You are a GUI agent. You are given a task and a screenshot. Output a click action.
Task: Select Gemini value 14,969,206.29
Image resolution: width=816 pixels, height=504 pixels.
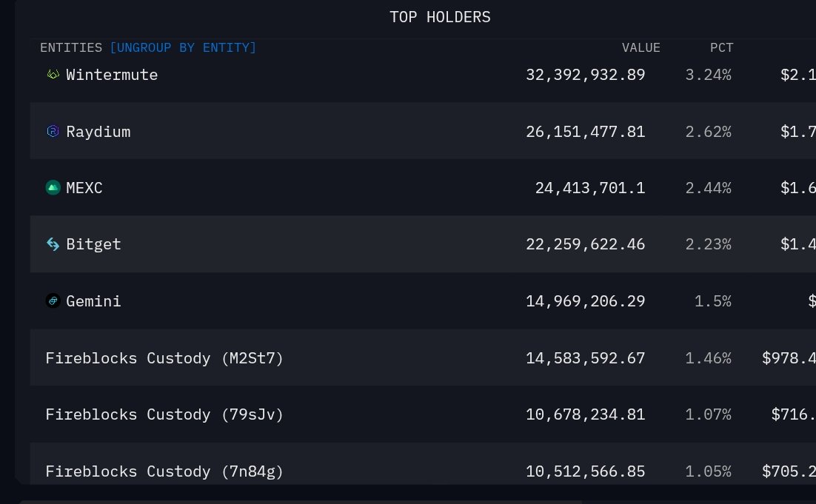586,301
